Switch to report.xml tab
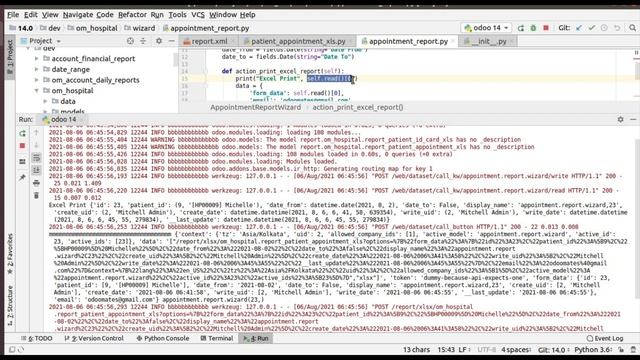Viewport: 640px width, 360px height. click(209, 41)
